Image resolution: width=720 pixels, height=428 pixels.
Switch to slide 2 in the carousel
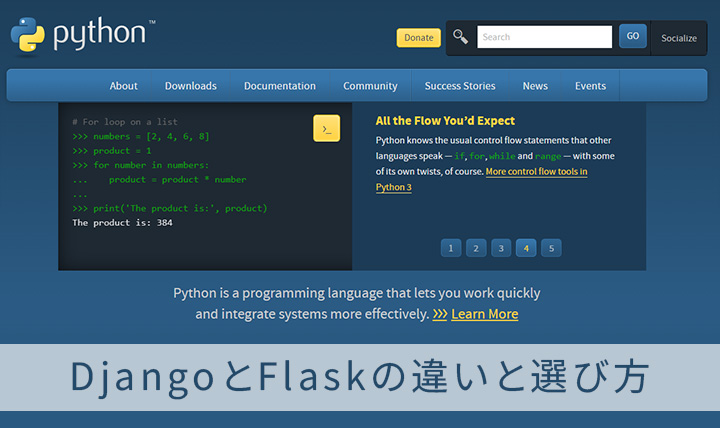coord(476,248)
